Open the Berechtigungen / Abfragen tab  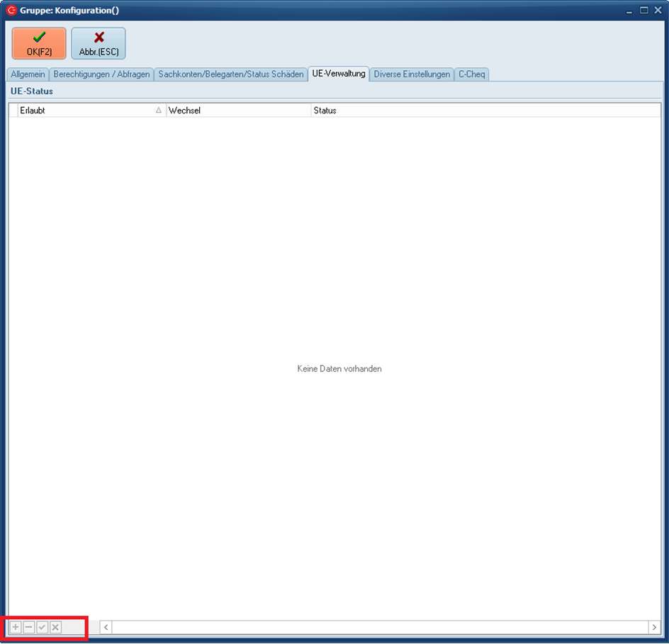point(101,74)
